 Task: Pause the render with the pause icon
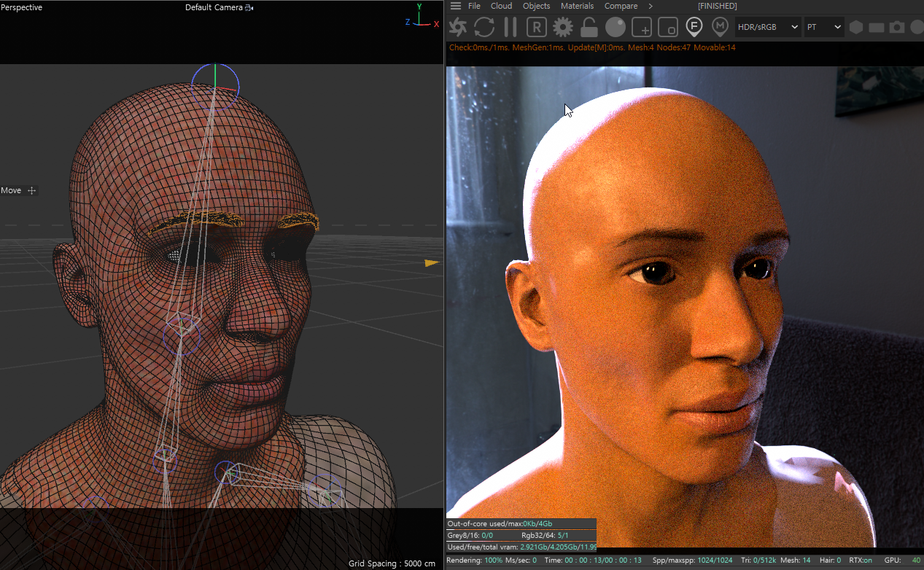510,28
